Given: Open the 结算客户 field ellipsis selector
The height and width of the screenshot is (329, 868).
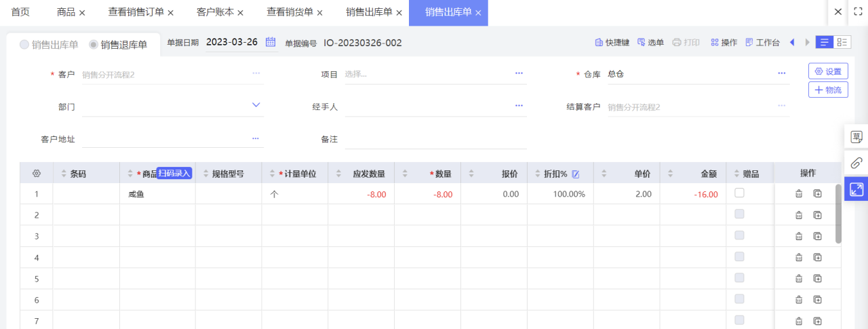Looking at the screenshot, I should [781, 105].
